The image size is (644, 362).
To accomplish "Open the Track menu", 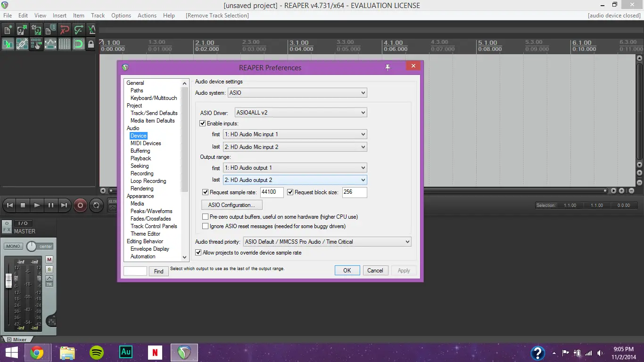I will coord(98,16).
